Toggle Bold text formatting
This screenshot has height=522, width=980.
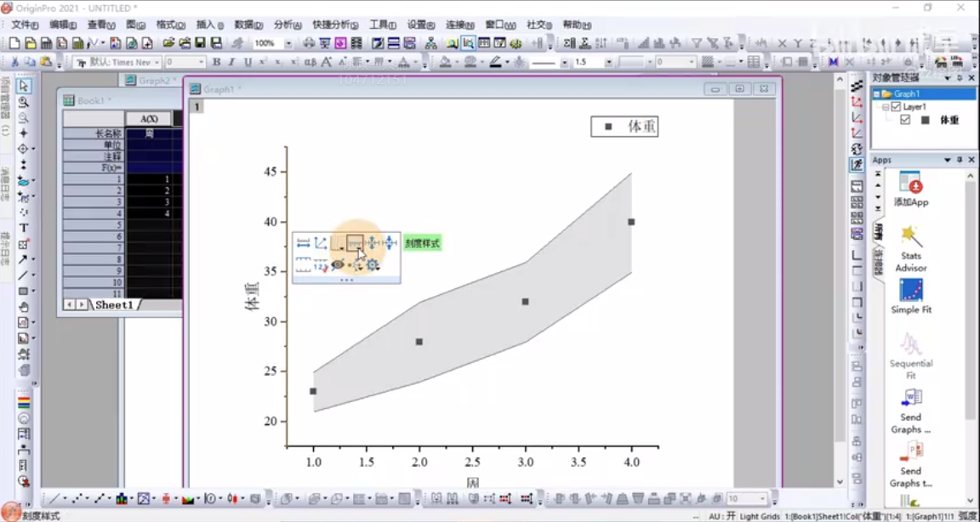click(216, 62)
